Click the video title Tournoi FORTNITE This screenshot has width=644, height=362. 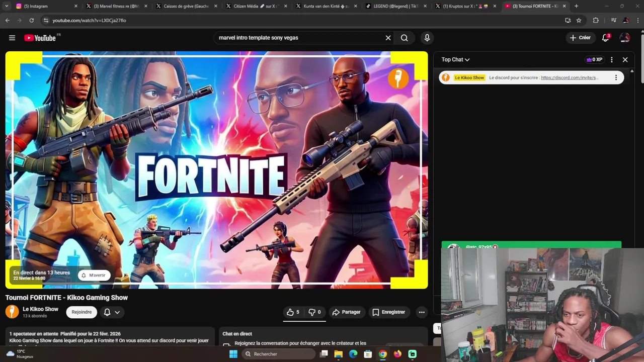[66, 298]
